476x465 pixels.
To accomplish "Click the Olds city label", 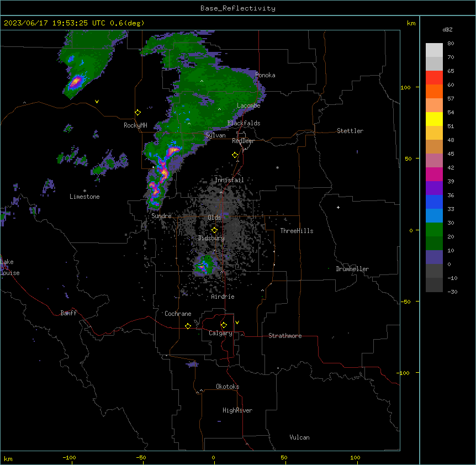I will coord(214,218).
